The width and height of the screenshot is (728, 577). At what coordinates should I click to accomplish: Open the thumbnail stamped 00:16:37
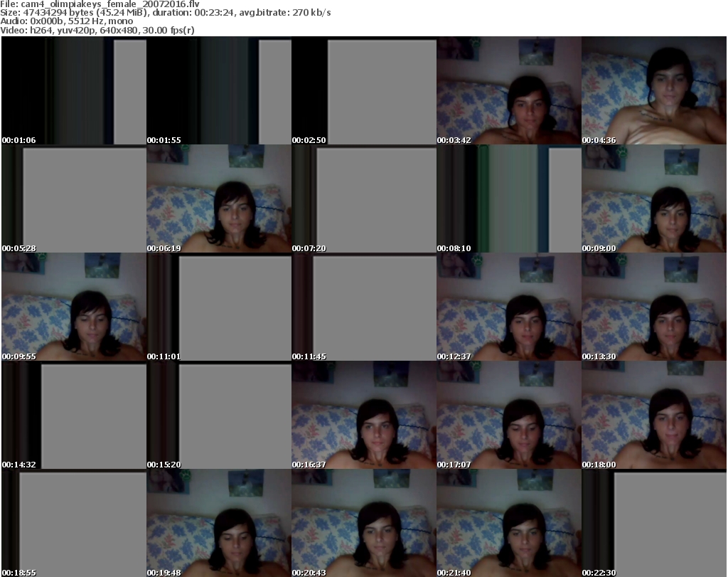(x=364, y=415)
